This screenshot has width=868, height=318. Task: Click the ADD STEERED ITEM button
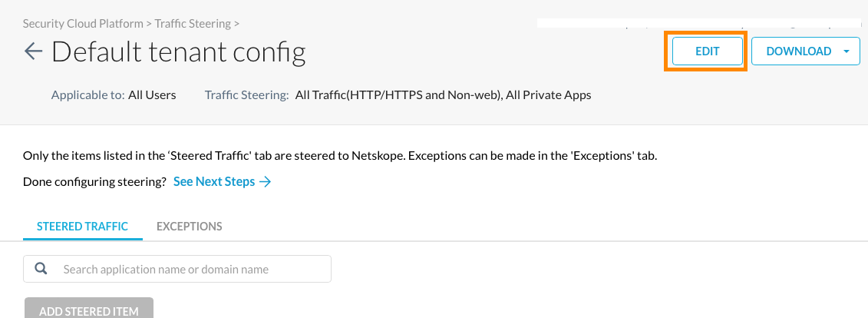click(89, 309)
